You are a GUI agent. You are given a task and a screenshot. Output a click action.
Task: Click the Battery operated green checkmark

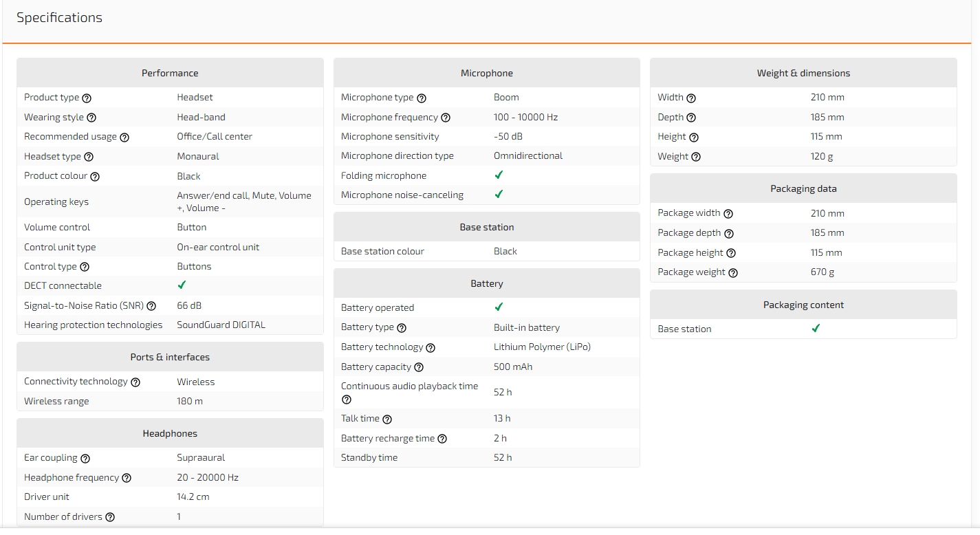coord(499,307)
